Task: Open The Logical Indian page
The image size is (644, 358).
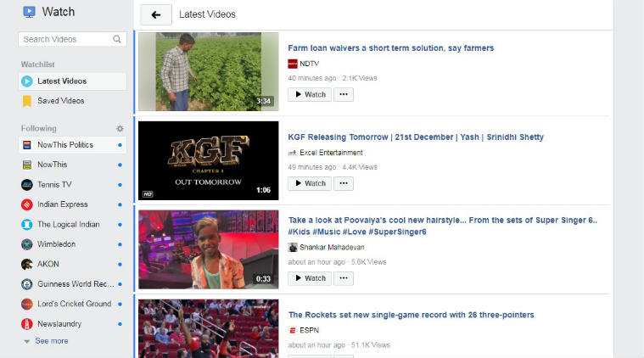Action: 72,225
